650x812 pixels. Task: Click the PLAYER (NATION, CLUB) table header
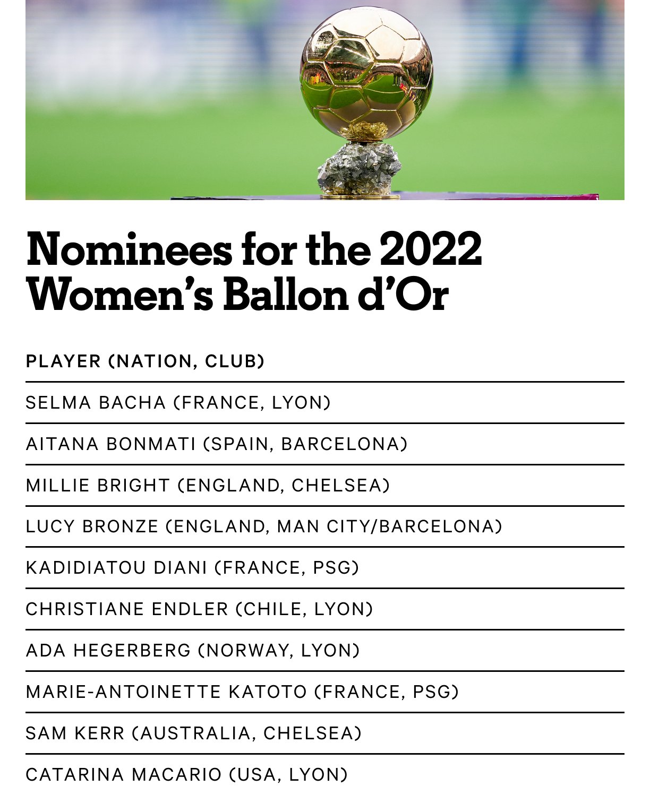[145, 361]
